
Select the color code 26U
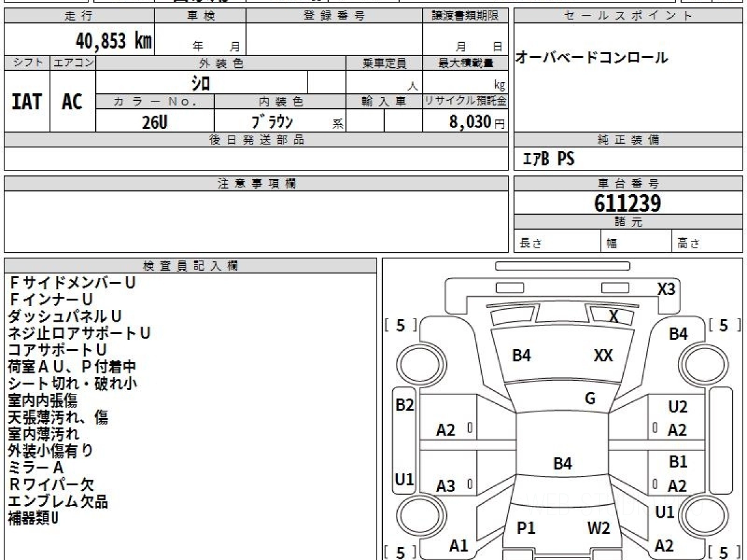click(154, 122)
